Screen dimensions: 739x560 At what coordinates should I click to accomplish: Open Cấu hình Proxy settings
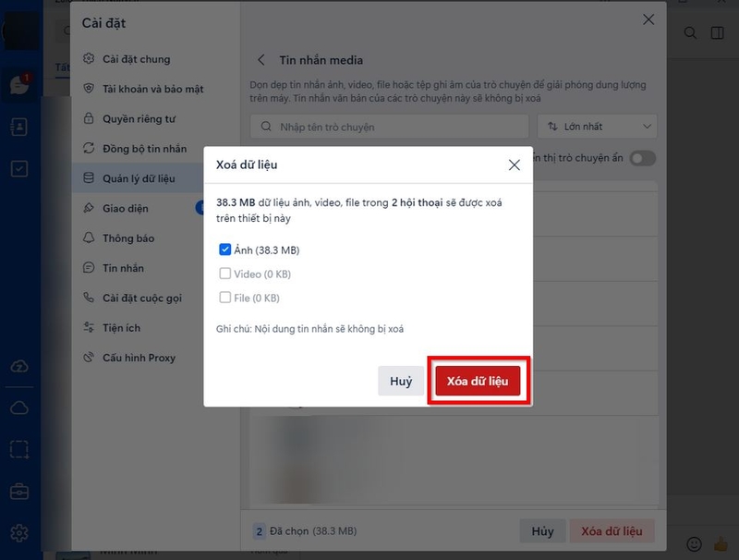pyautogui.click(x=137, y=358)
